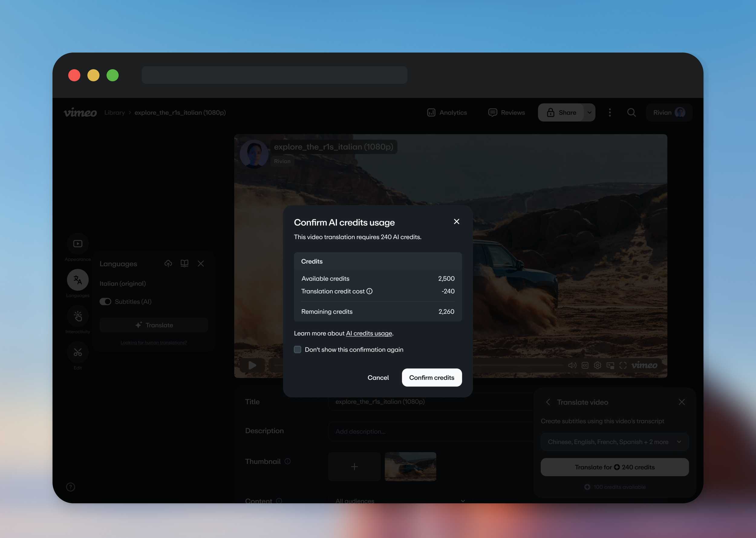This screenshot has height=538, width=756.
Task: Open Looking for human translations link
Action: point(154,343)
